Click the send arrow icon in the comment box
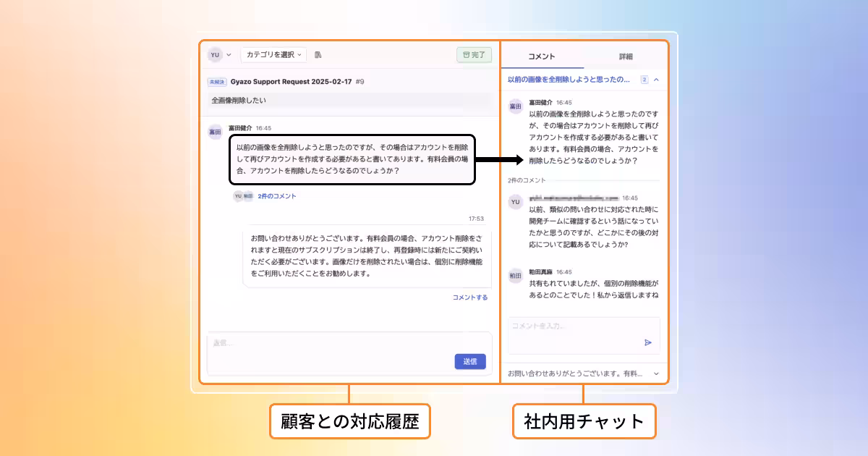868x456 pixels. [648, 342]
